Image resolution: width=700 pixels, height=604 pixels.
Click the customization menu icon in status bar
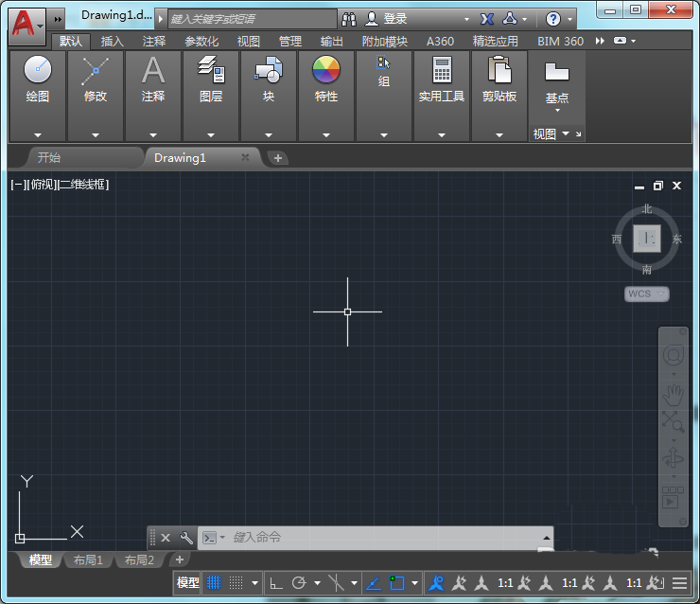pyautogui.click(x=679, y=583)
